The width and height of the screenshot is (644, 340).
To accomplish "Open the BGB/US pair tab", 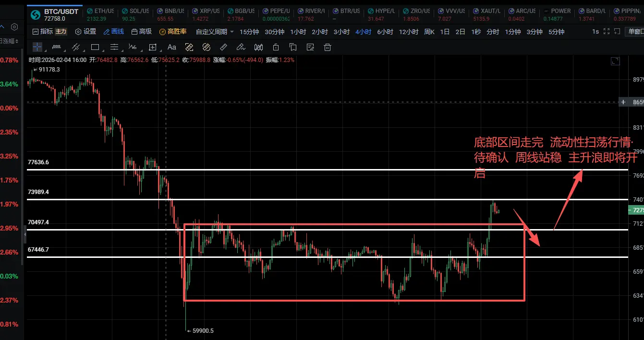I will (241, 14).
